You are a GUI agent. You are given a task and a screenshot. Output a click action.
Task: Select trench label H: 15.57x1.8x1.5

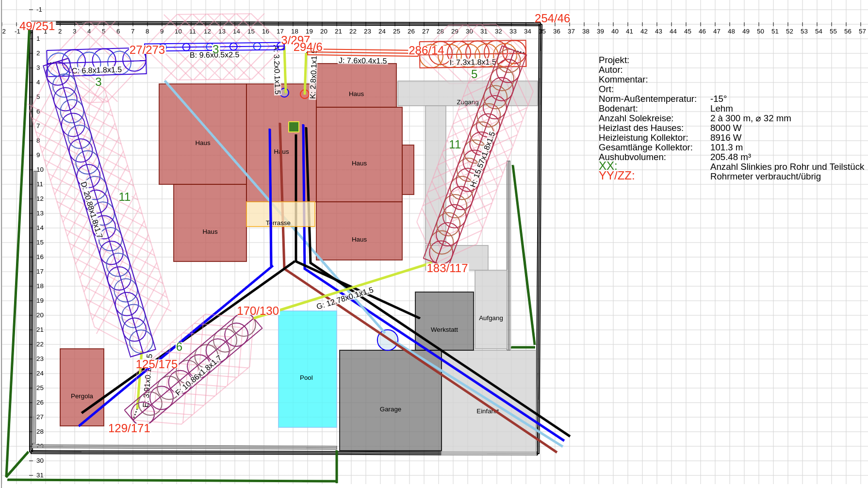point(483,159)
